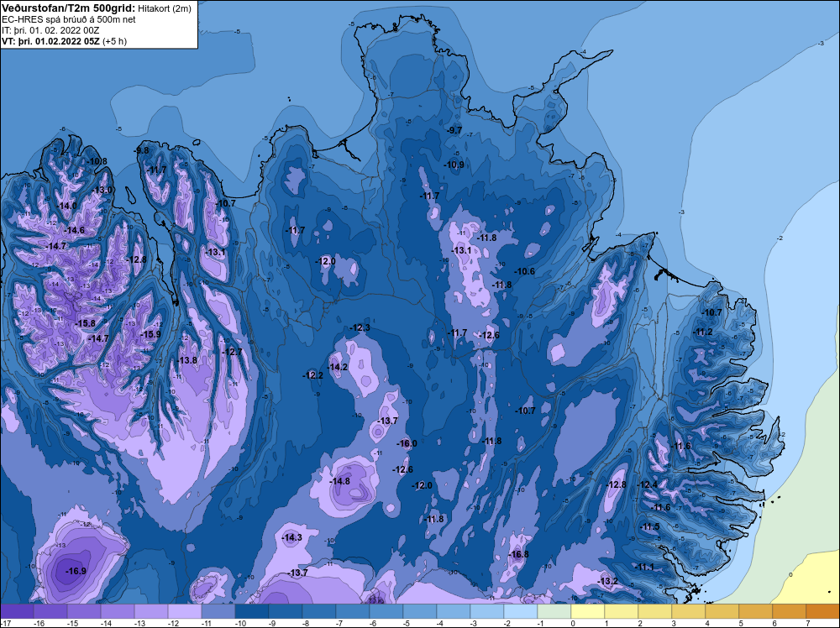Image resolution: width=840 pixels, height=628 pixels.
Task: Click the -16.0 temperature value
Action: (407, 443)
